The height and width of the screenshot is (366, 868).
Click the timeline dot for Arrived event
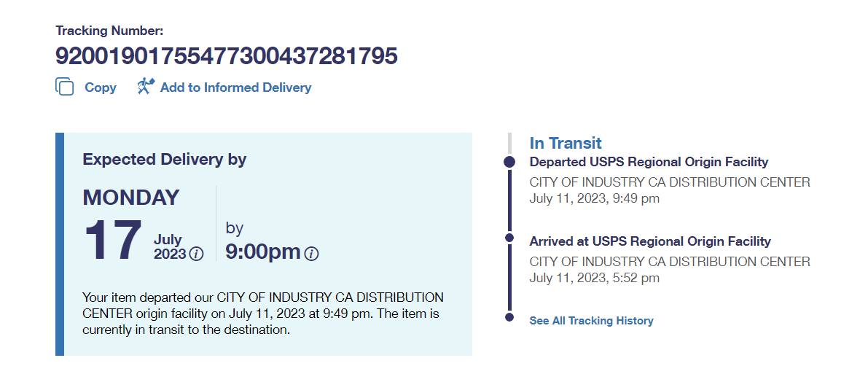coord(509,238)
